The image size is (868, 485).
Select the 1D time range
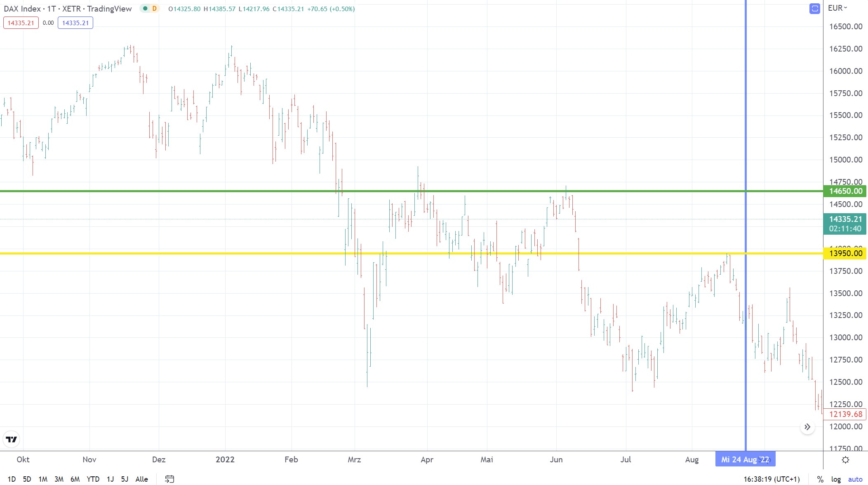click(12, 479)
